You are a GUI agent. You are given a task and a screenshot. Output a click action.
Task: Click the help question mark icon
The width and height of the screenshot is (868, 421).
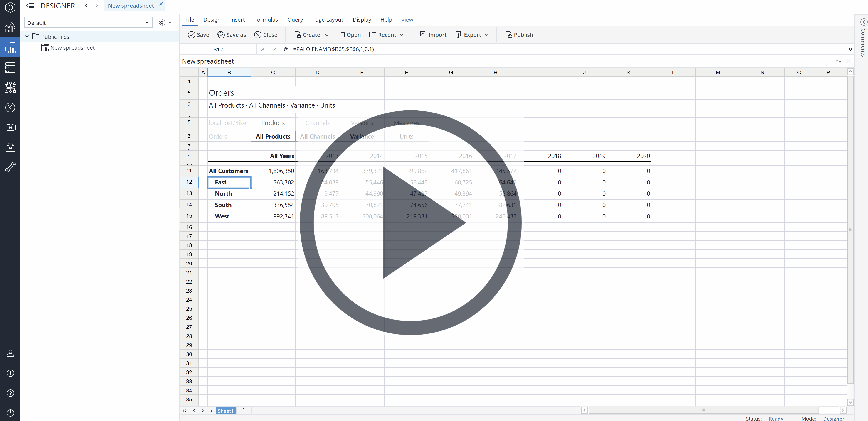tap(10, 393)
